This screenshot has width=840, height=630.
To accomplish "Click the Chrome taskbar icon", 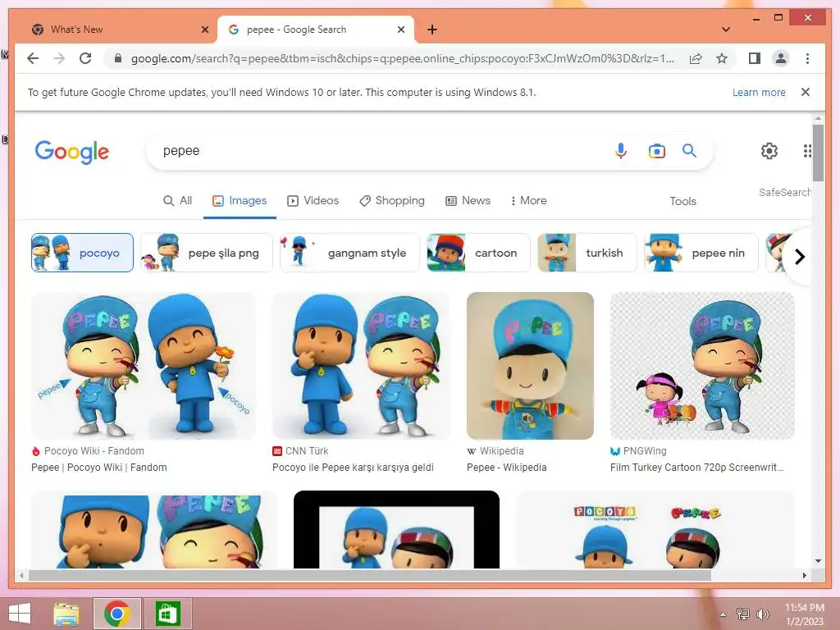I will (x=117, y=614).
